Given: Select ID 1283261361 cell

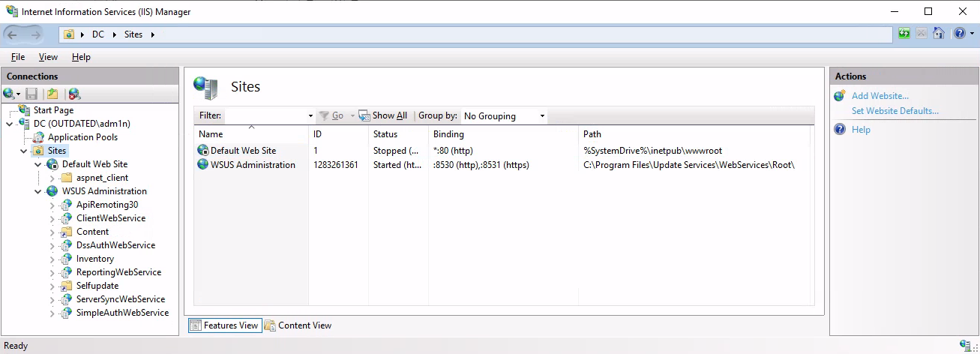Looking at the screenshot, I should click(335, 165).
